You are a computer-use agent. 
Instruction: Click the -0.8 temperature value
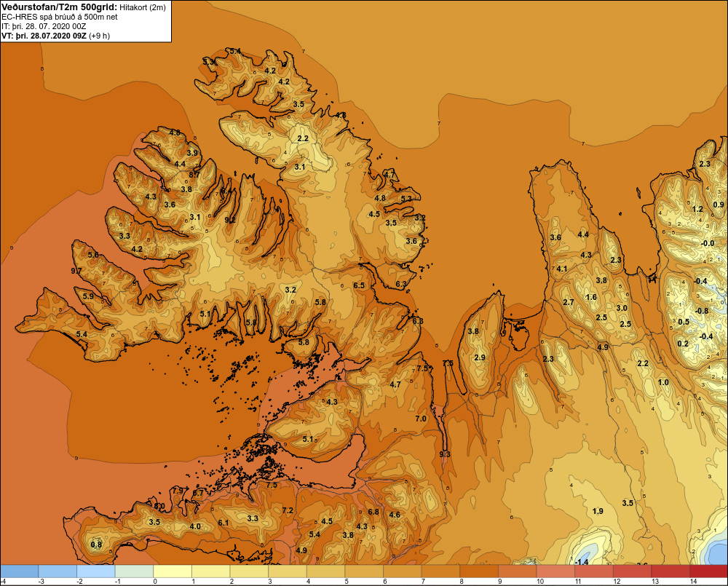coord(702,311)
